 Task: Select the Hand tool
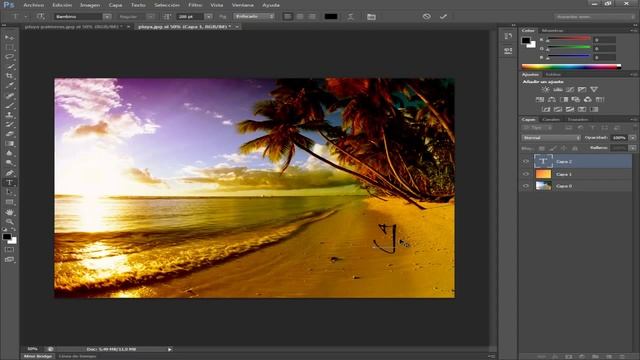click(9, 212)
